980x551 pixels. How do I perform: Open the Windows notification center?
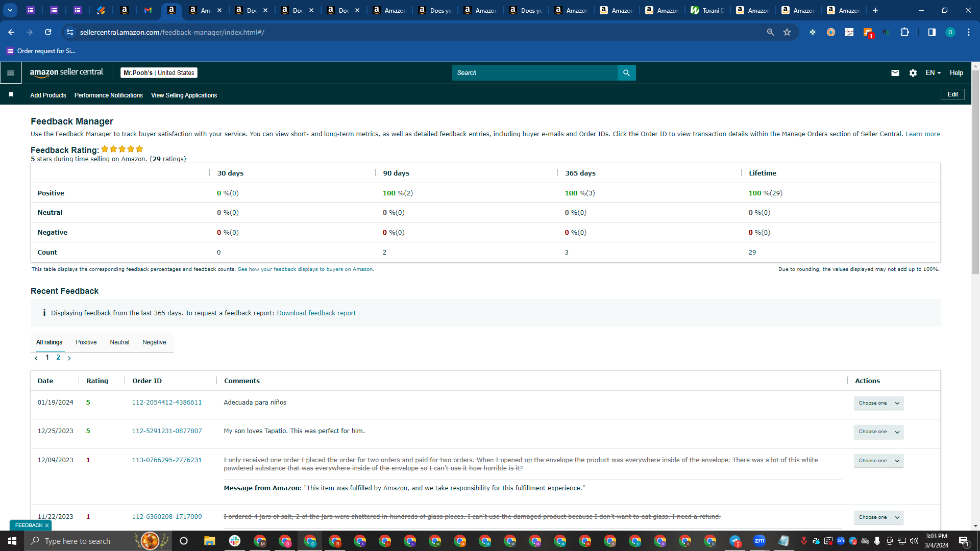(964, 541)
